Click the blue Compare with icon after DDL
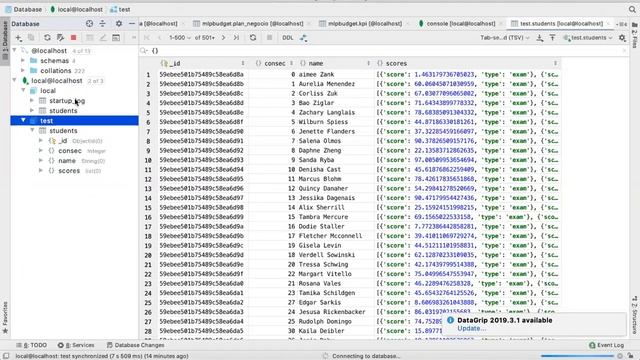640x360 pixels. click(x=303, y=38)
